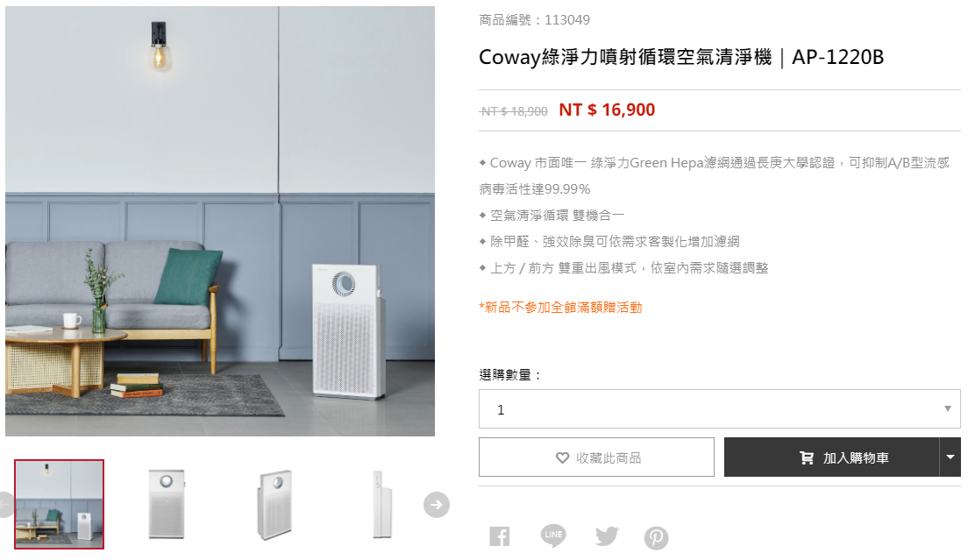975x560 pixels.
Task: Click product title Coway AP-1220B
Action: (x=681, y=57)
